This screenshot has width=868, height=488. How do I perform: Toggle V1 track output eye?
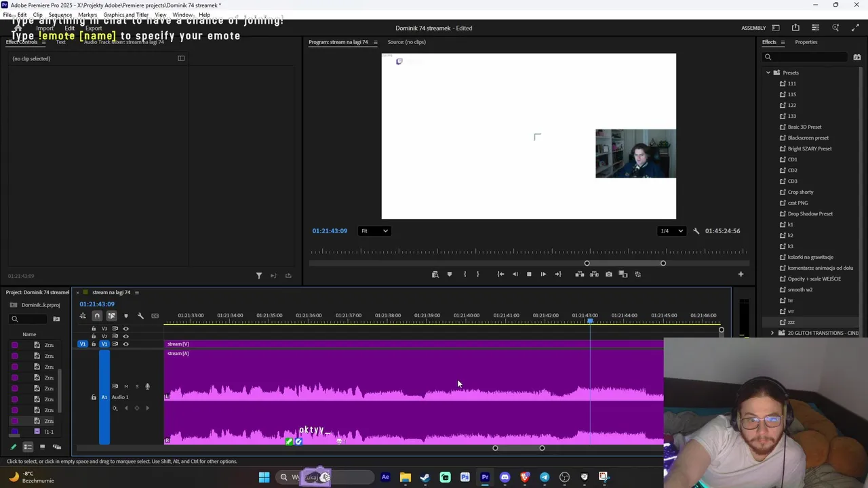tap(125, 344)
